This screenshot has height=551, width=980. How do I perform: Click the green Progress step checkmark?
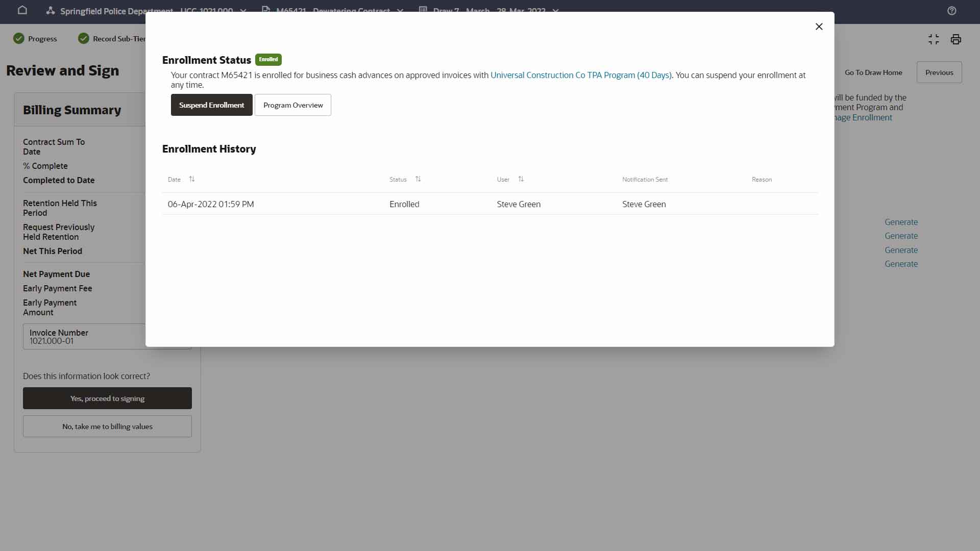tap(19, 39)
